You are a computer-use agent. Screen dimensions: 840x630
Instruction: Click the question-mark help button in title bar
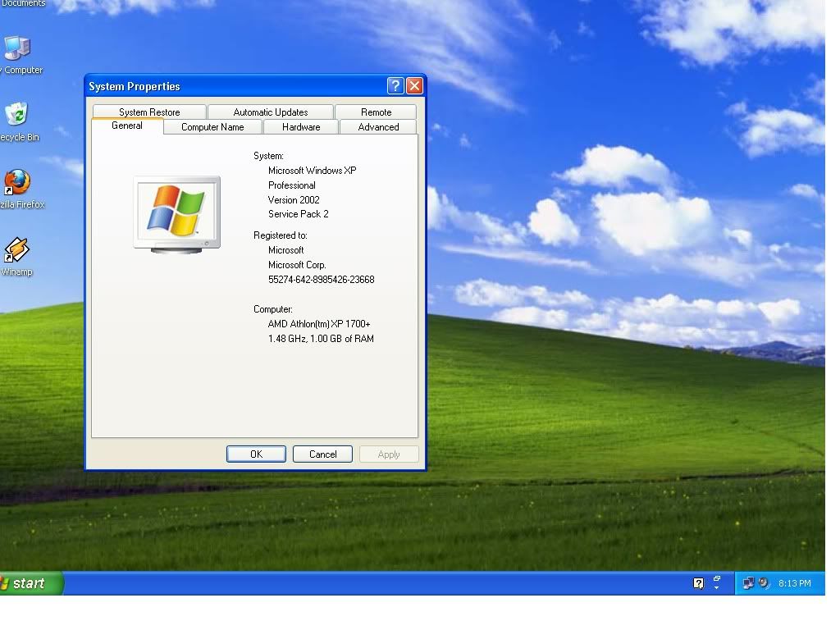click(395, 85)
